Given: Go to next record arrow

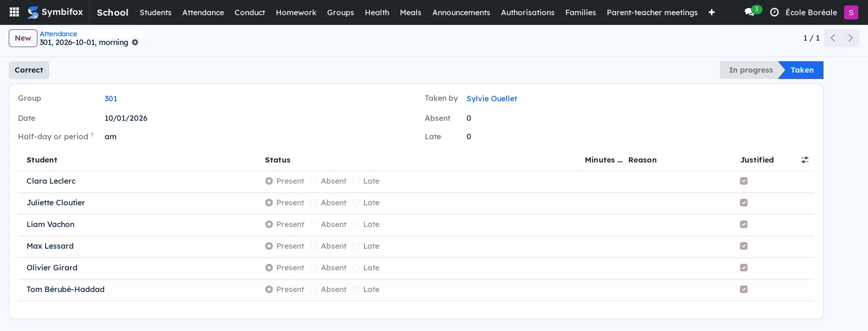Looking at the screenshot, I should point(850,38).
